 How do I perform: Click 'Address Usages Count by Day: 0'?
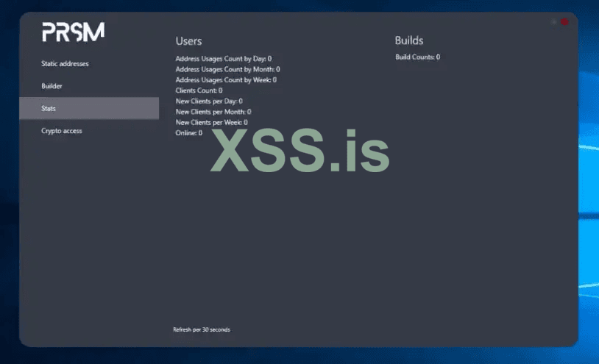224,59
